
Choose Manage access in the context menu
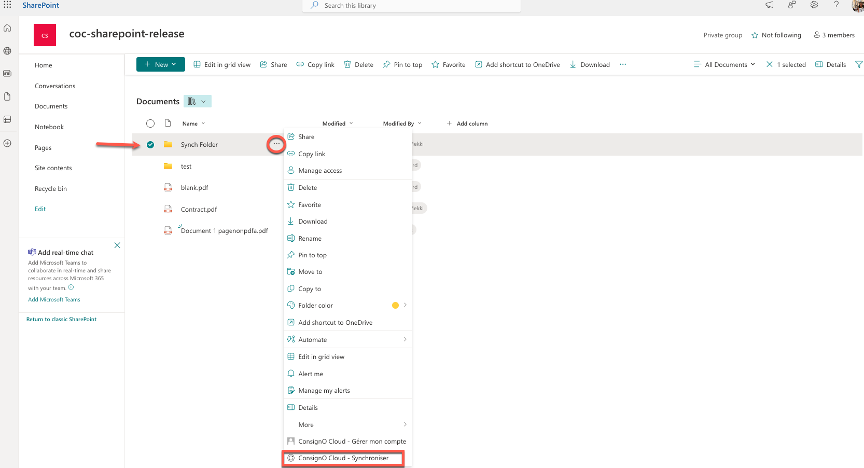(x=319, y=170)
